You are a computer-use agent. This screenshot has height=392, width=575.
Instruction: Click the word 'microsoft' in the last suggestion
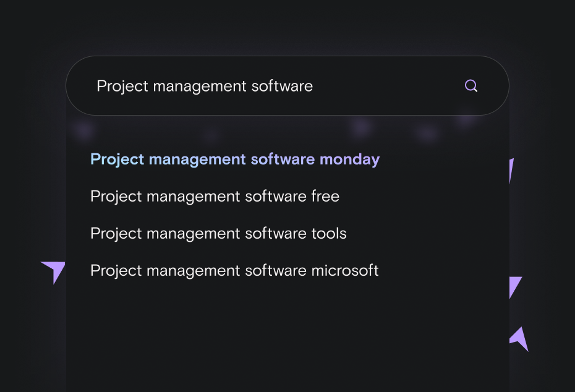click(345, 270)
